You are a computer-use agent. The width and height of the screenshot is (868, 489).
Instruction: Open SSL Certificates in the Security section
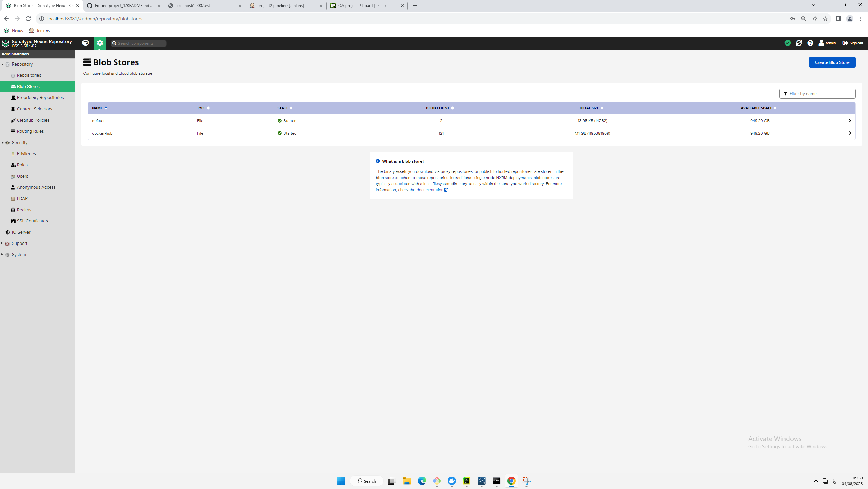pyautogui.click(x=32, y=221)
